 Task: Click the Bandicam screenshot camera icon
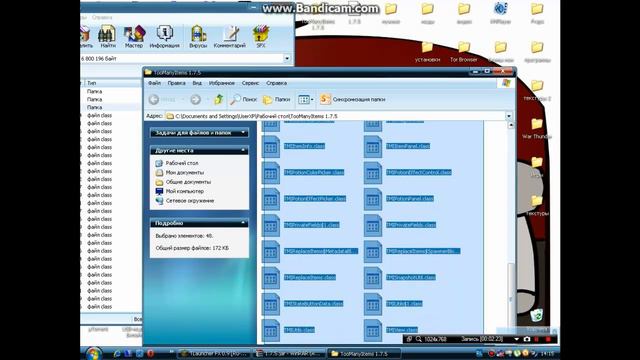527,339
